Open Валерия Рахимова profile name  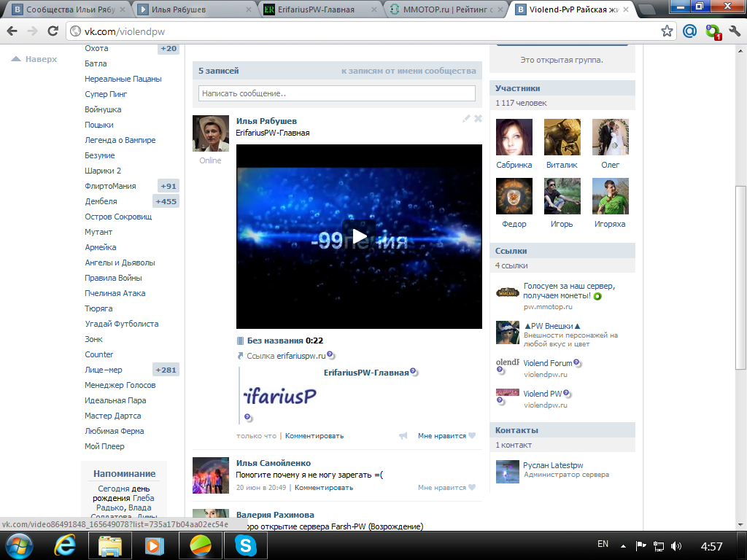tap(275, 515)
